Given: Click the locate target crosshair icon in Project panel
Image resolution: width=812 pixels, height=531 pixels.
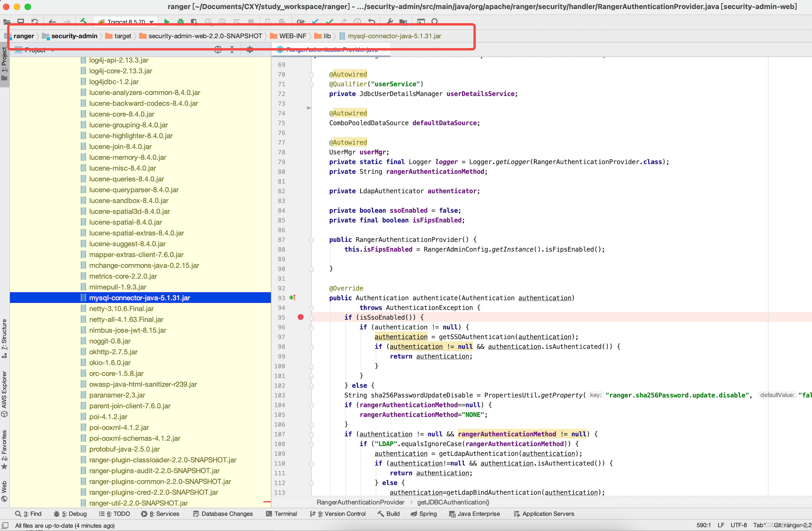Looking at the screenshot, I should [218, 50].
